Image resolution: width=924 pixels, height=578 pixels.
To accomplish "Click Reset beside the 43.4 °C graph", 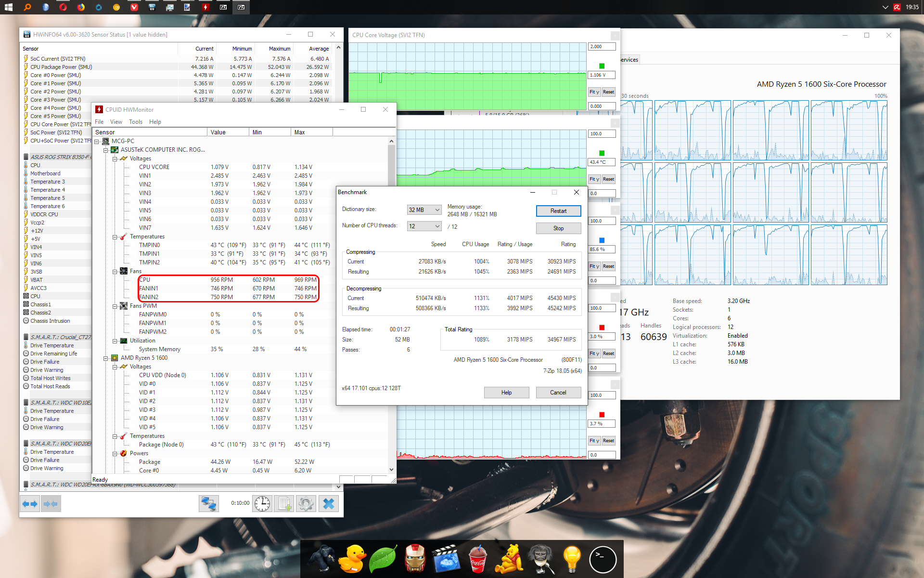I will point(608,179).
